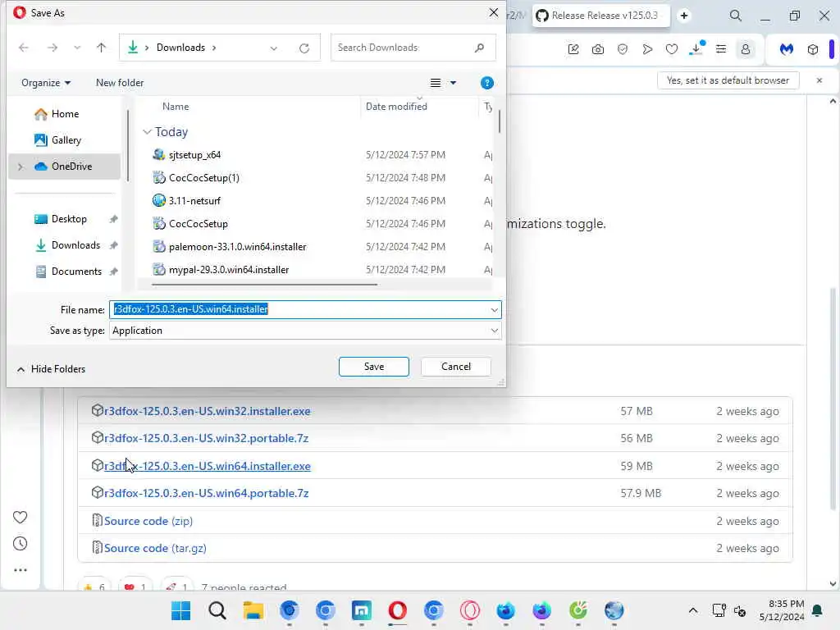Open Documents quick access folder
This screenshot has width=840, height=630.
76,271
